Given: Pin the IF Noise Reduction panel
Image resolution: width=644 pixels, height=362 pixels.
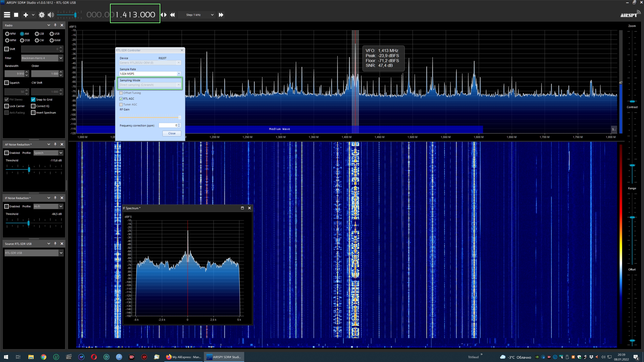Looking at the screenshot, I should [55, 198].
